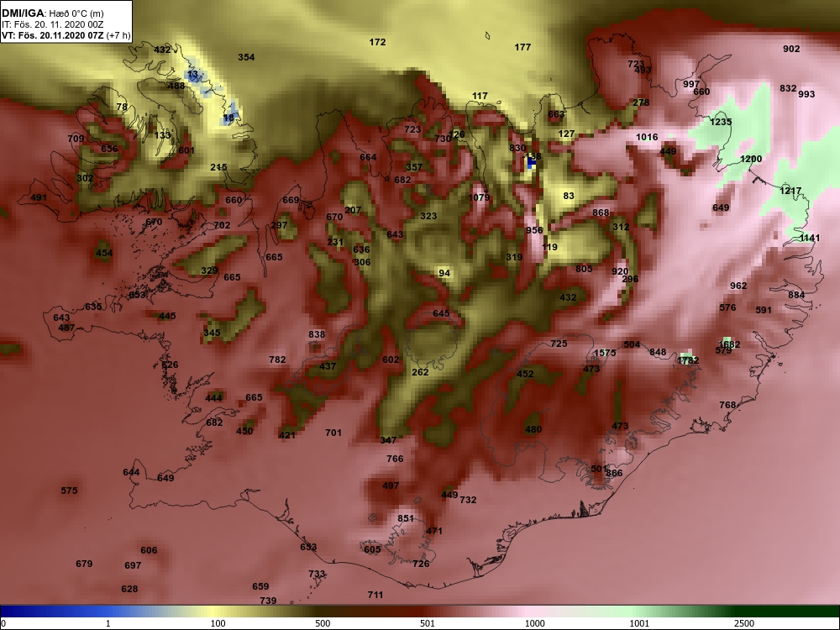The height and width of the screenshot is (630, 840).
Task: Click the color scale label '1000'
Action: [x=534, y=623]
